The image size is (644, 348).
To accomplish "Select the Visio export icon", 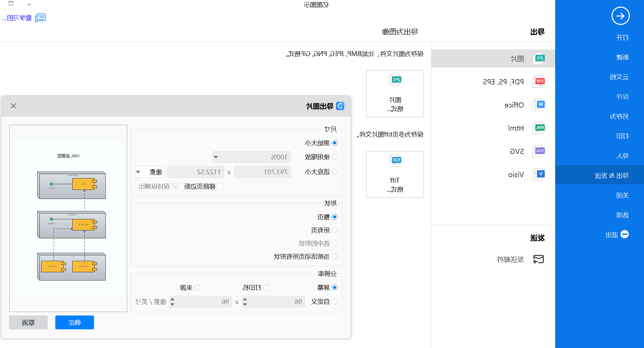I will point(539,174).
